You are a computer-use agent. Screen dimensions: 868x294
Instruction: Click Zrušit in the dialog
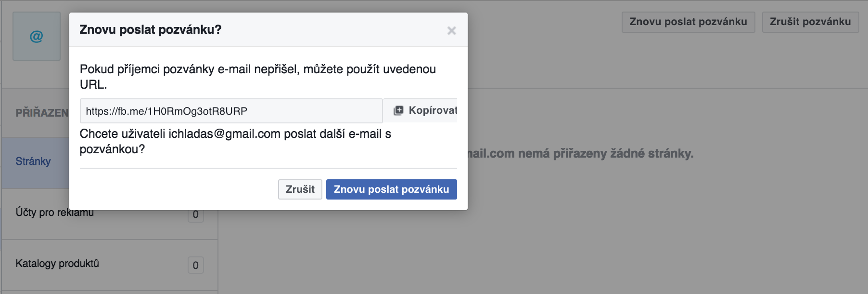(x=300, y=189)
